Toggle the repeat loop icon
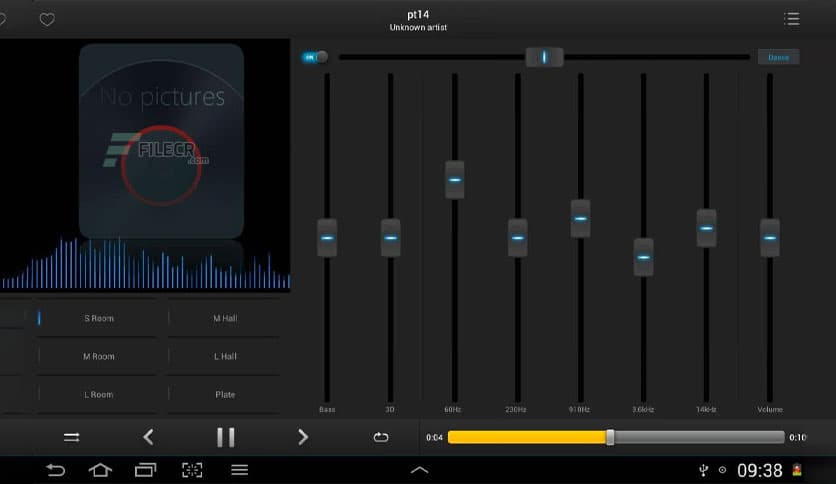The height and width of the screenshot is (484, 836). pos(381,438)
